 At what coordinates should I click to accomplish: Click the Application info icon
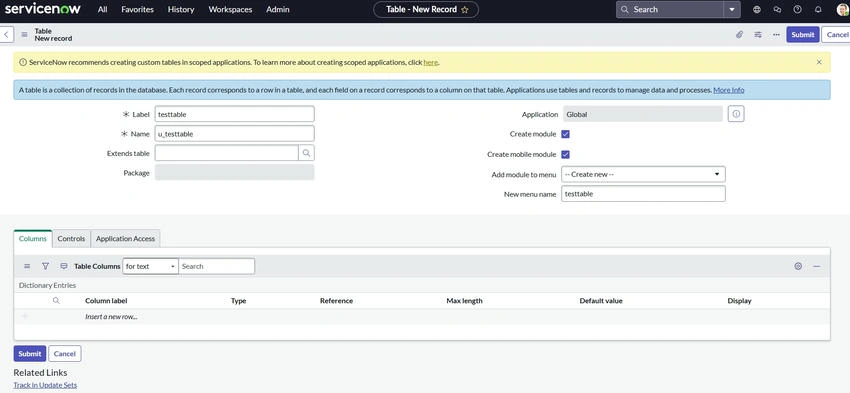(x=736, y=114)
